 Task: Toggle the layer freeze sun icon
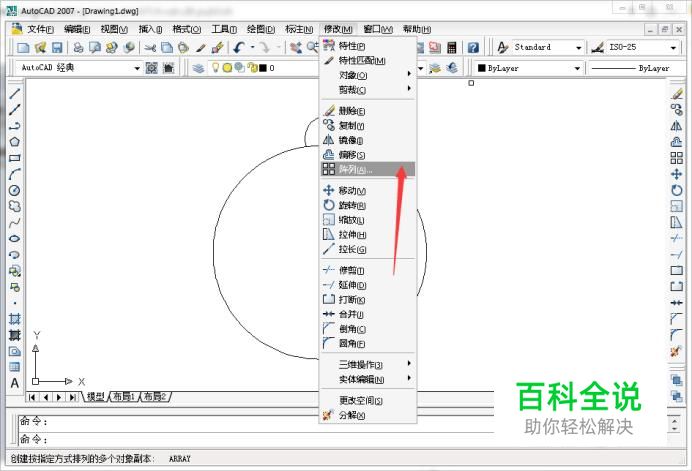point(227,68)
